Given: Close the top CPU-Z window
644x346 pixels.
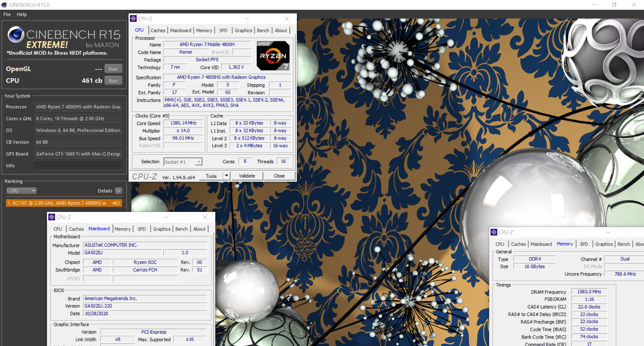Looking at the screenshot, I should [287, 18].
